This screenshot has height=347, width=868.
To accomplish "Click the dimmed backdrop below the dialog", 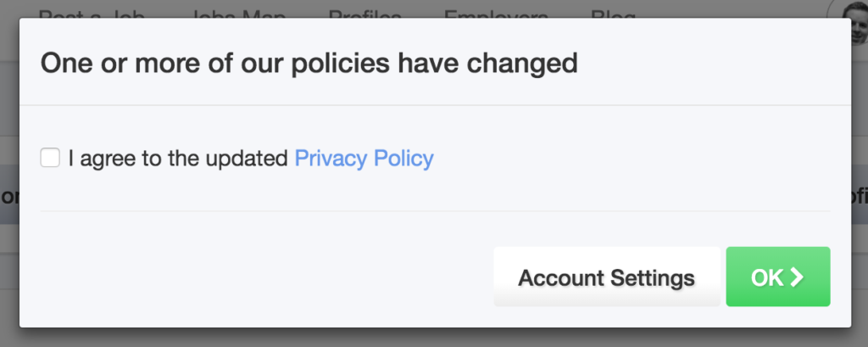I will pos(434,338).
